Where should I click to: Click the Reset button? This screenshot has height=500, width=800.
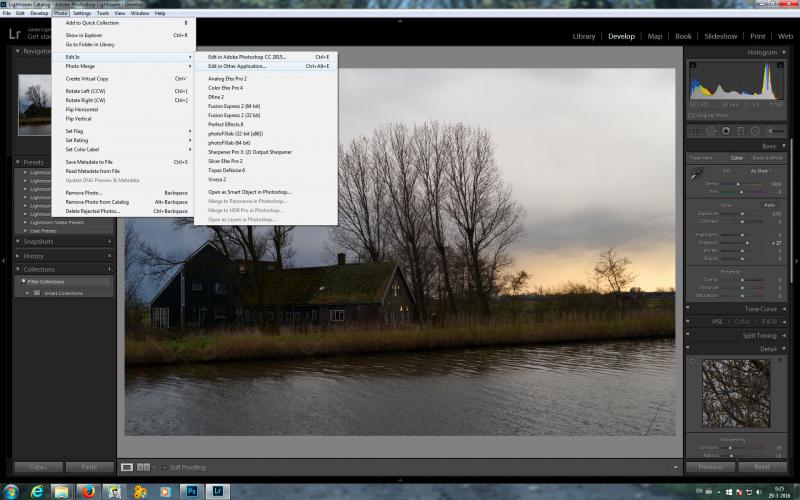762,467
